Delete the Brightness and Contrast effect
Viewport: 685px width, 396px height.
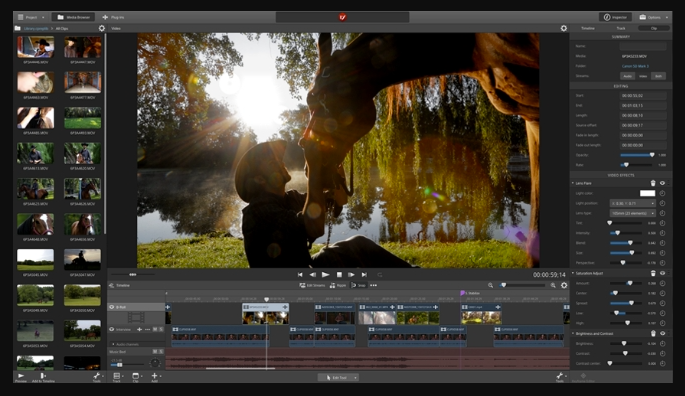pos(653,333)
